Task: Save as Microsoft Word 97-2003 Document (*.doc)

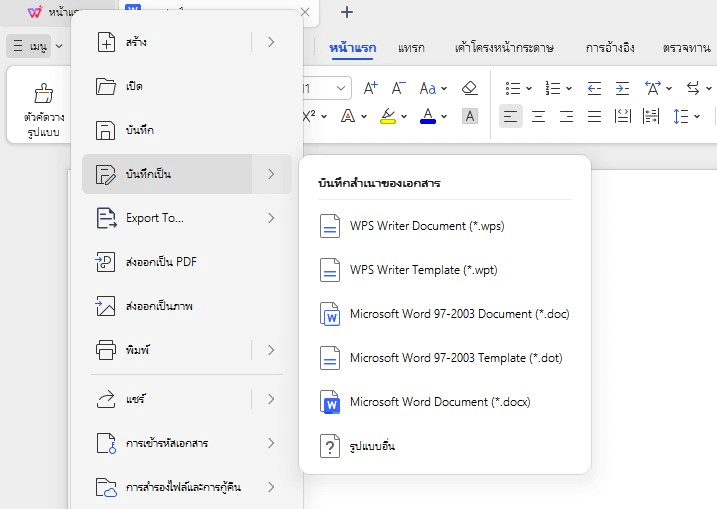Action: pyautogui.click(x=444, y=314)
